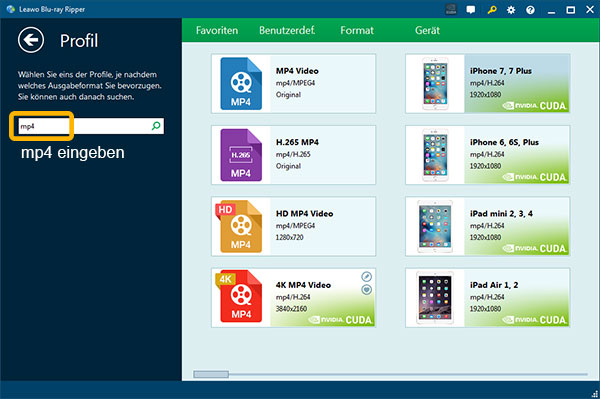Click the 4K MP4 Video profile title

303,285
